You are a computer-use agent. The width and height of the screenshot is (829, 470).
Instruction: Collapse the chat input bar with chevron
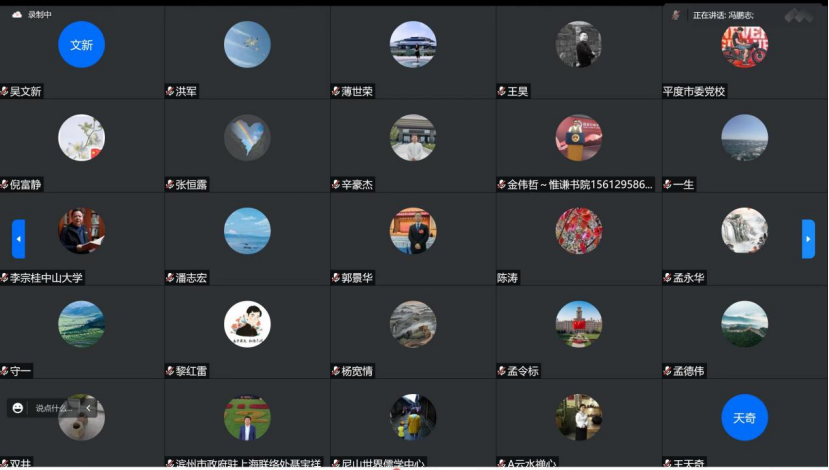tap(88, 408)
